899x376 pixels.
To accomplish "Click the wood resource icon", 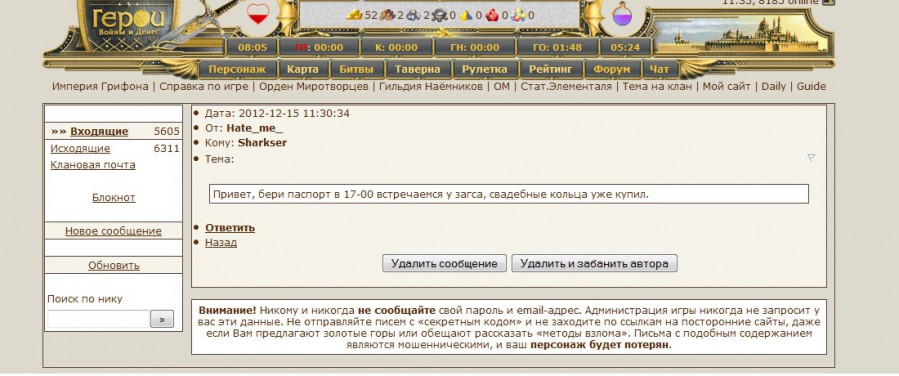I will click(x=388, y=15).
